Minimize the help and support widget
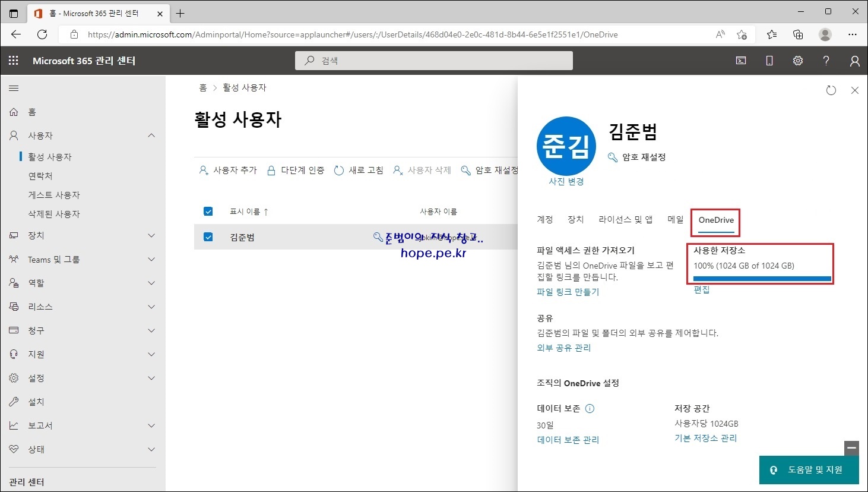868x492 pixels. click(x=852, y=448)
